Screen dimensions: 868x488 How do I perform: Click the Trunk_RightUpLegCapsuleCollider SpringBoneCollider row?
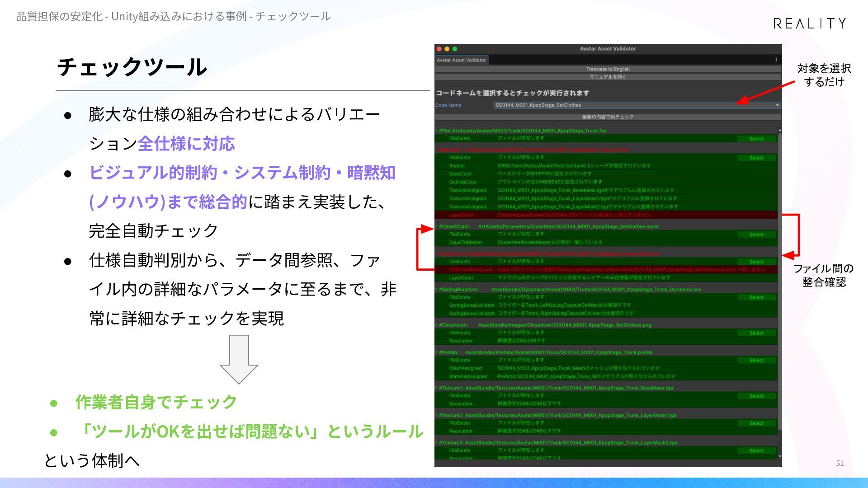pos(606,314)
